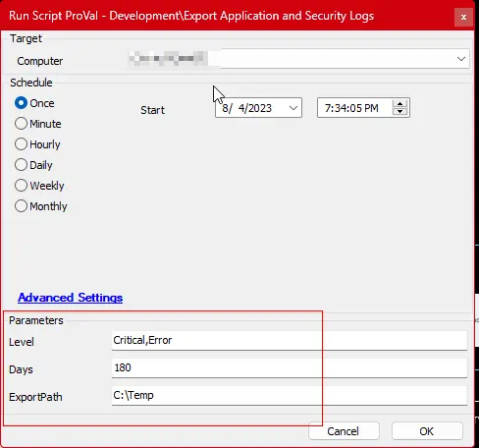Click the Computer selection field
Viewport: 479px width, 448px height.
click(x=298, y=59)
